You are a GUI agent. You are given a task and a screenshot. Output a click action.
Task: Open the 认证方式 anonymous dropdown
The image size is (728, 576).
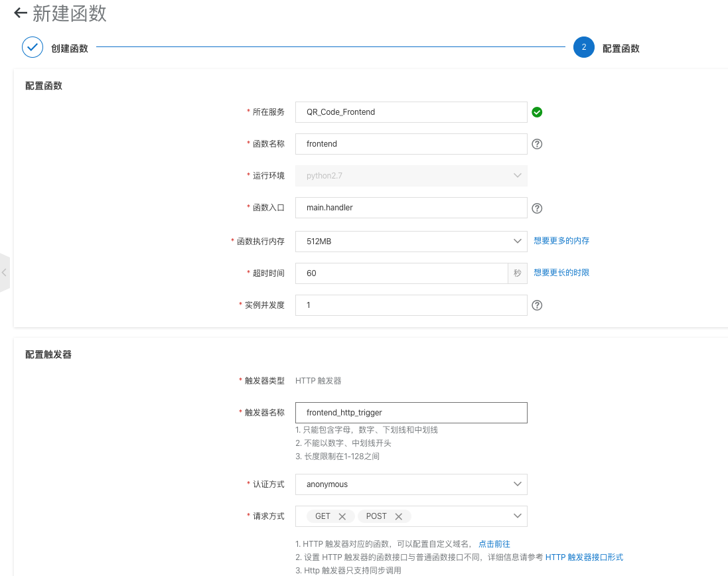[411, 484]
